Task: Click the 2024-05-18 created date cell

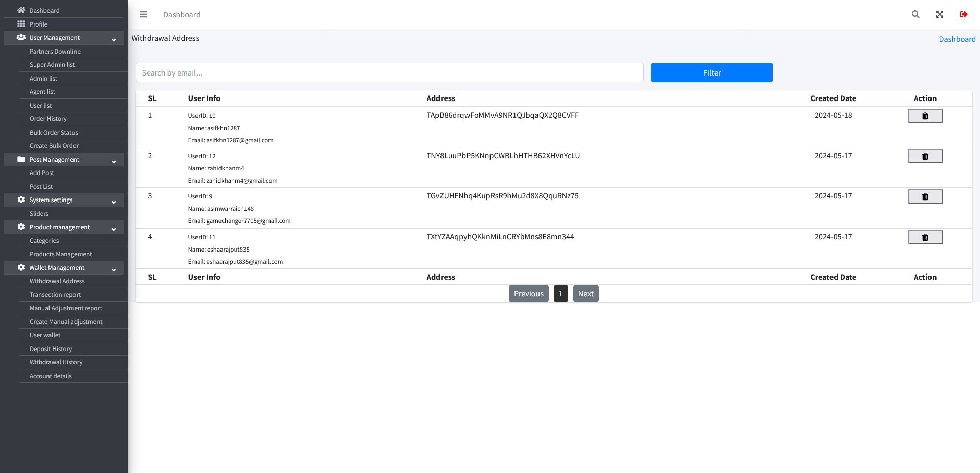Action: [x=833, y=115]
